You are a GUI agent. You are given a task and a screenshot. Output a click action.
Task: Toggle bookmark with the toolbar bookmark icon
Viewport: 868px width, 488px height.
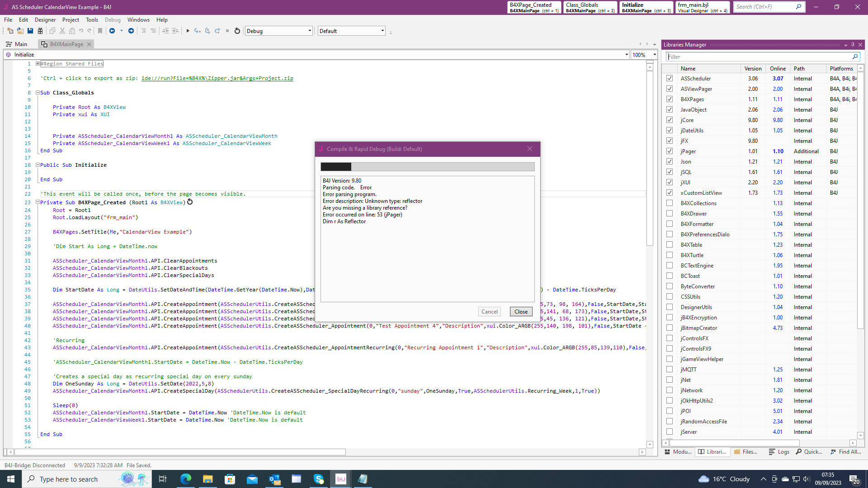(x=100, y=31)
